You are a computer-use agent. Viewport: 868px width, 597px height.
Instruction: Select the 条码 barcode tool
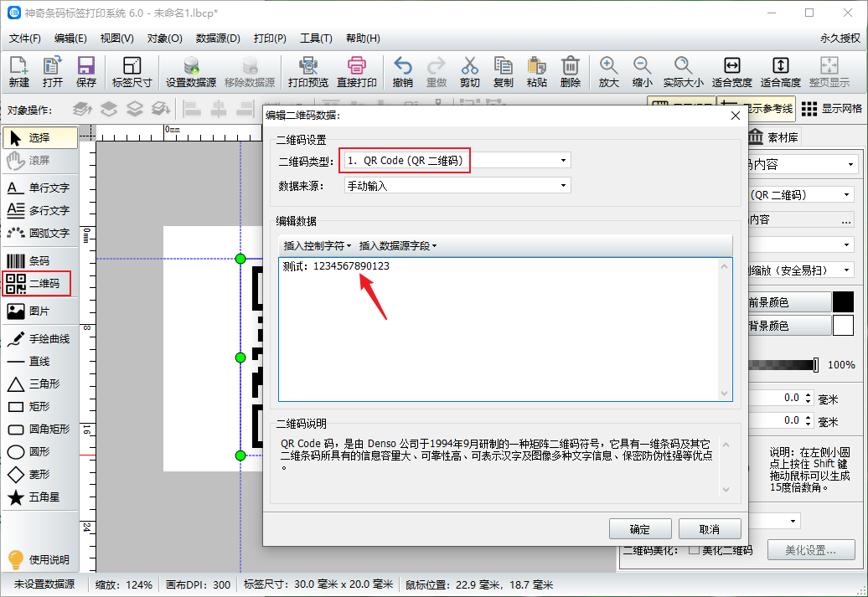click(40, 261)
